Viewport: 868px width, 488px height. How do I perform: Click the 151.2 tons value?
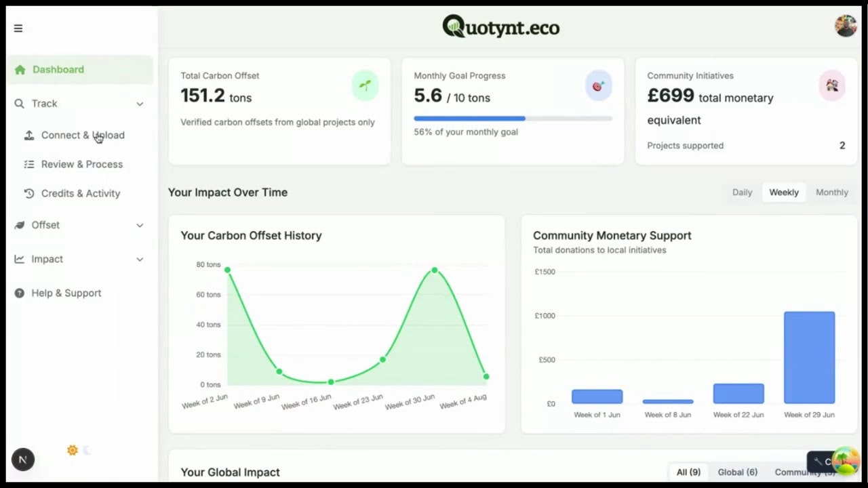pyautogui.click(x=216, y=96)
